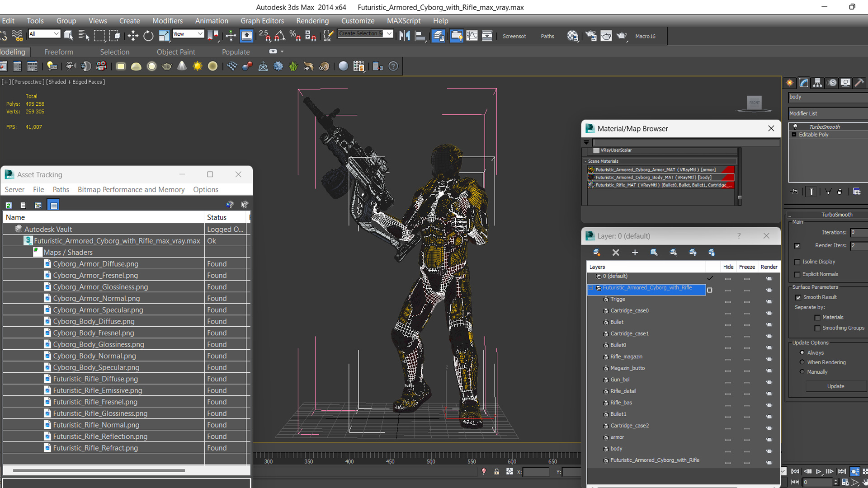This screenshot has height=488, width=868.
Task: Select the Scale tool
Action: tap(164, 36)
